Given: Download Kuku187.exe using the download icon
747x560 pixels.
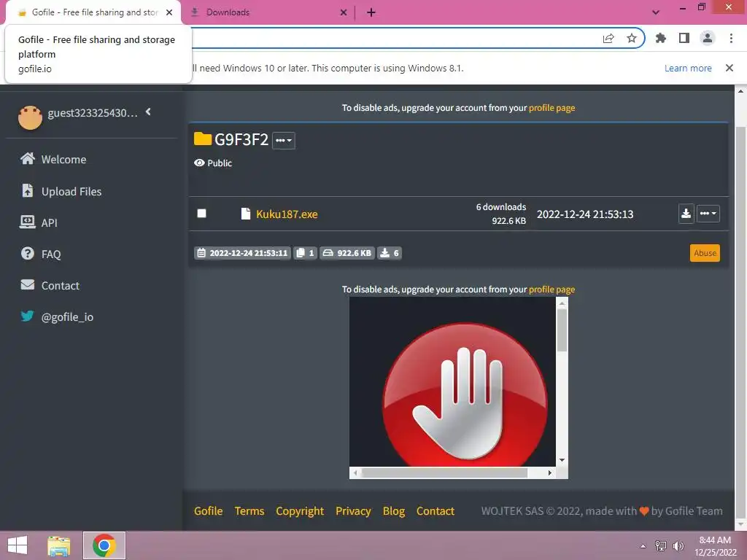Looking at the screenshot, I should tap(686, 214).
